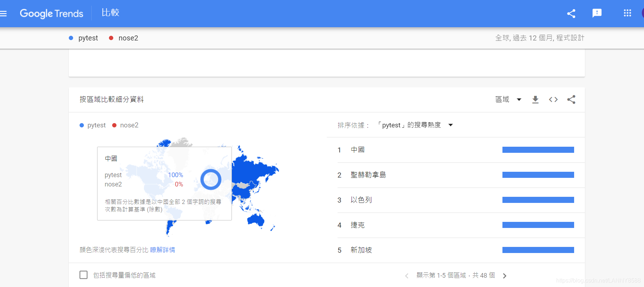Click the Google Trends logo
The width and height of the screenshot is (644, 287).
(x=51, y=14)
